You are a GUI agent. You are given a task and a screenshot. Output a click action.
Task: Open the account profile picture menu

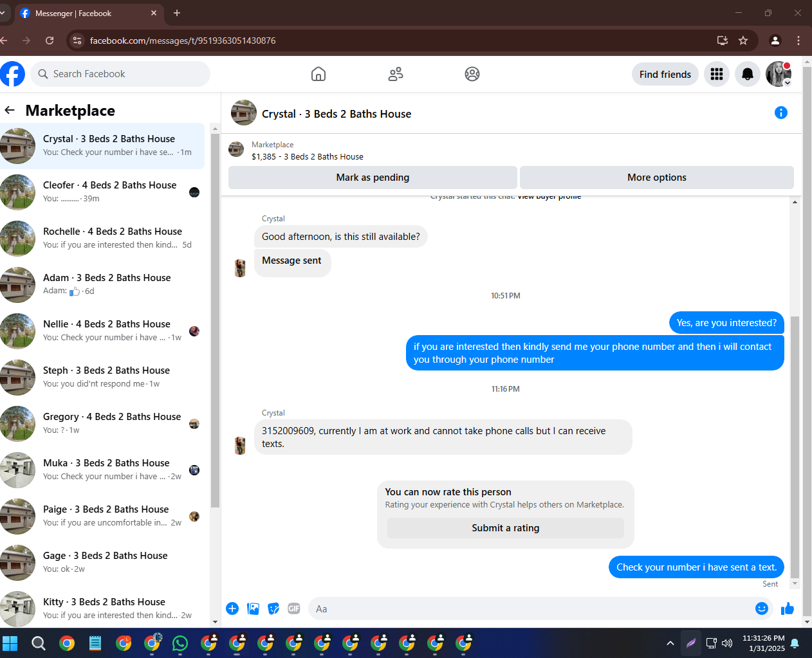(779, 75)
